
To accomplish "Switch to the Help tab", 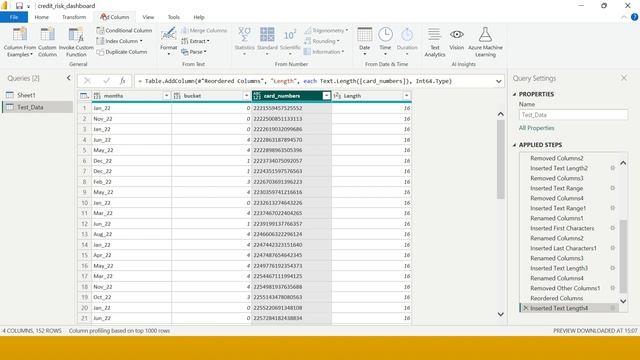I will [x=199, y=17].
